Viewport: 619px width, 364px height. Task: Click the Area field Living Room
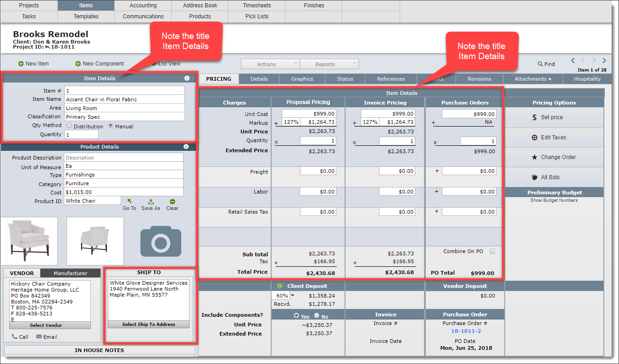tap(124, 108)
